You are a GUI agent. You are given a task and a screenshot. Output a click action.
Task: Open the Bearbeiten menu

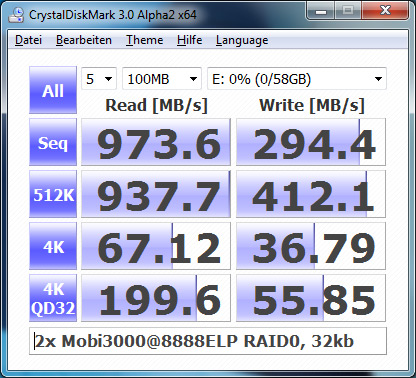click(84, 40)
